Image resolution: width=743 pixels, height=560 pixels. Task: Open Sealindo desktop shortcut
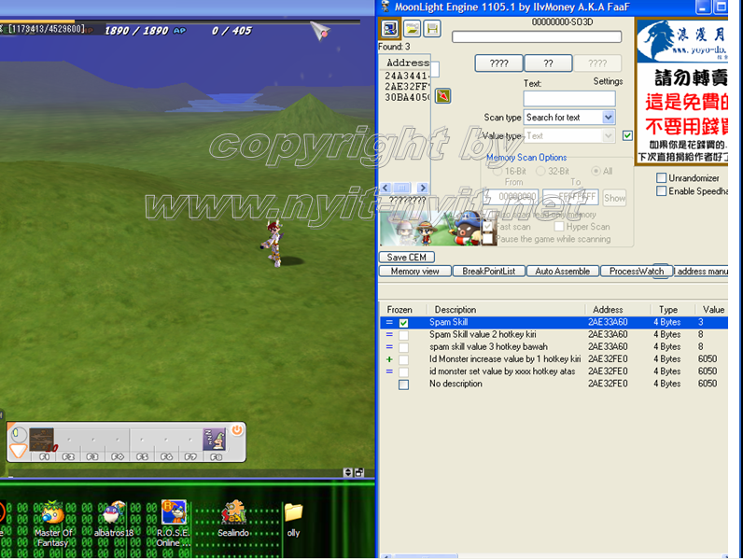(233, 519)
